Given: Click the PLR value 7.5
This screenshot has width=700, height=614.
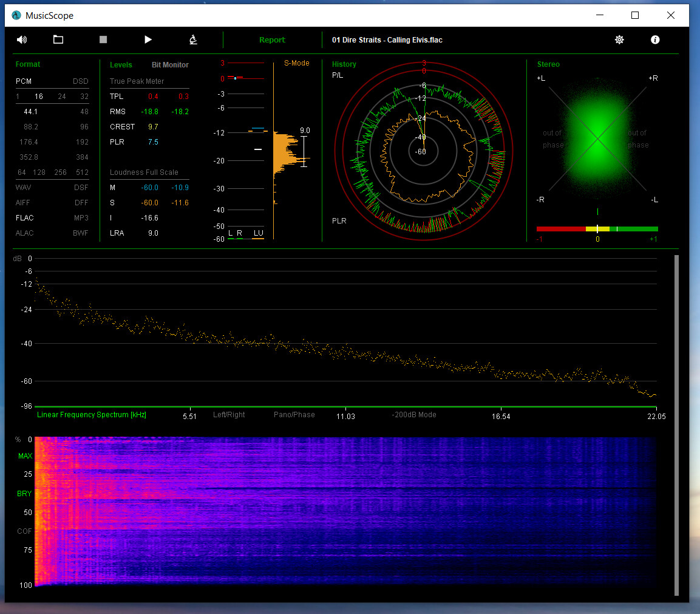Looking at the screenshot, I should pos(153,142).
